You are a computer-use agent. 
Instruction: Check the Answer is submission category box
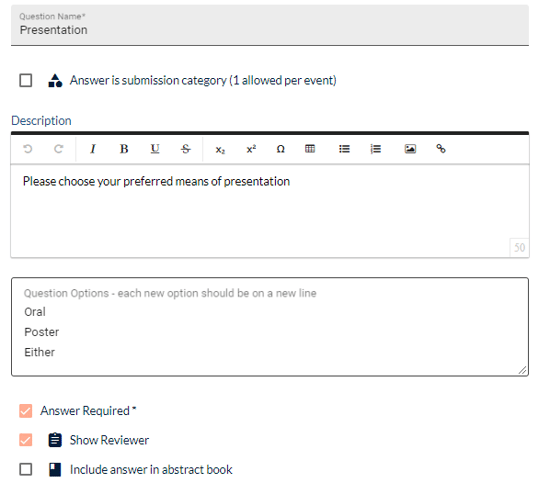(26, 80)
